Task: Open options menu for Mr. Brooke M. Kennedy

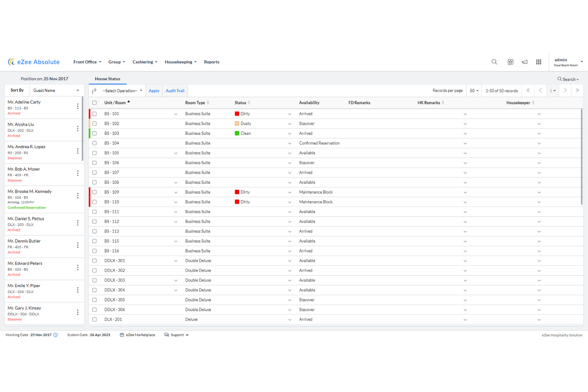Action: coord(77,196)
